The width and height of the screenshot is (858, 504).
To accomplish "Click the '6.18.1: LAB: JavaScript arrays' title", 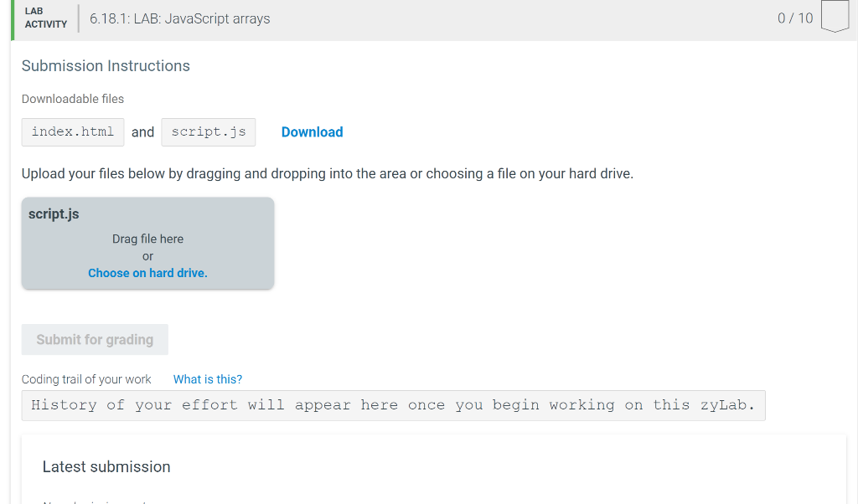I will [x=180, y=18].
